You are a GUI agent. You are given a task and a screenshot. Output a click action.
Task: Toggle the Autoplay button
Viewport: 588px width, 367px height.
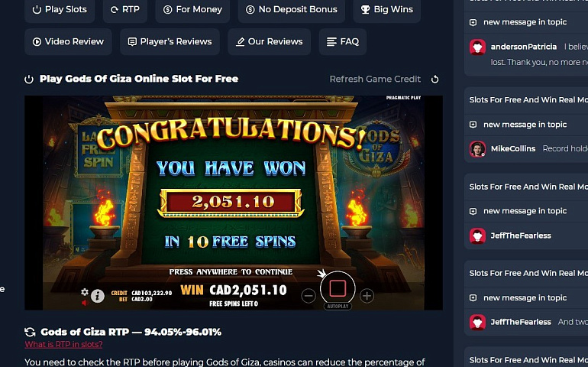click(x=338, y=306)
